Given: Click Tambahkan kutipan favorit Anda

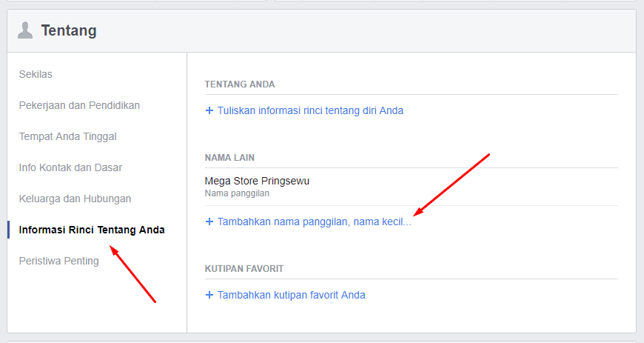Looking at the screenshot, I should [292, 295].
